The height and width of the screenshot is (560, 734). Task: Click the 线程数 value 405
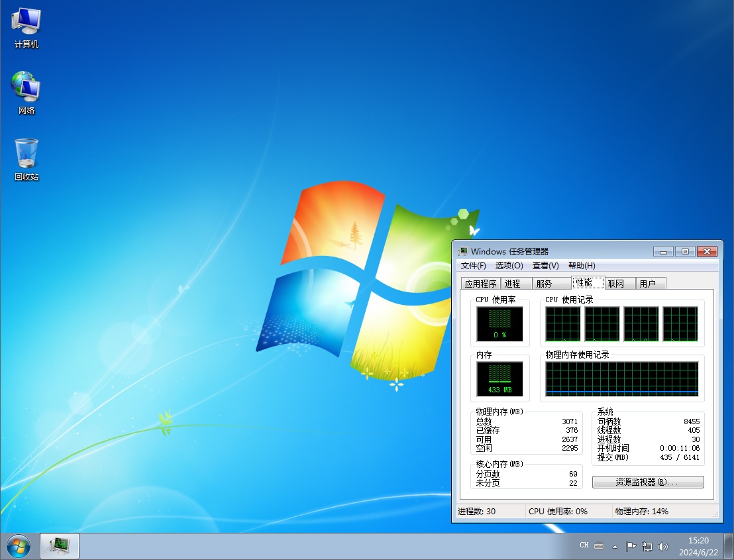pyautogui.click(x=694, y=430)
